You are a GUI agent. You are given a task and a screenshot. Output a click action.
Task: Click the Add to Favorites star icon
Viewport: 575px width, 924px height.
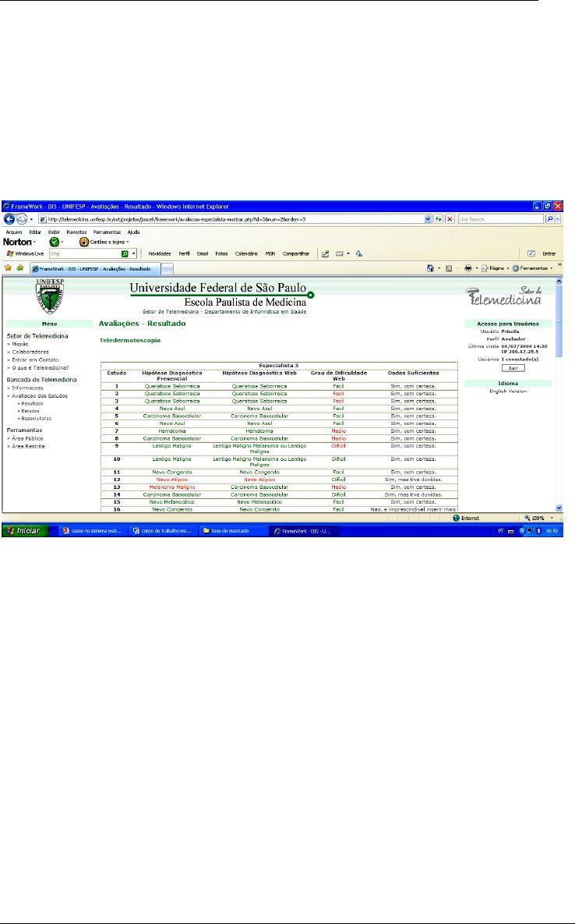click(x=20, y=268)
